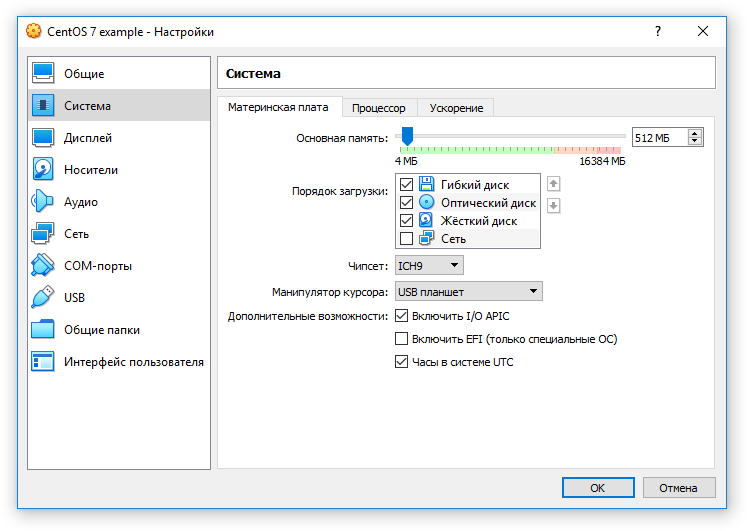Click the floppy disk icon in boot order

tap(426, 184)
